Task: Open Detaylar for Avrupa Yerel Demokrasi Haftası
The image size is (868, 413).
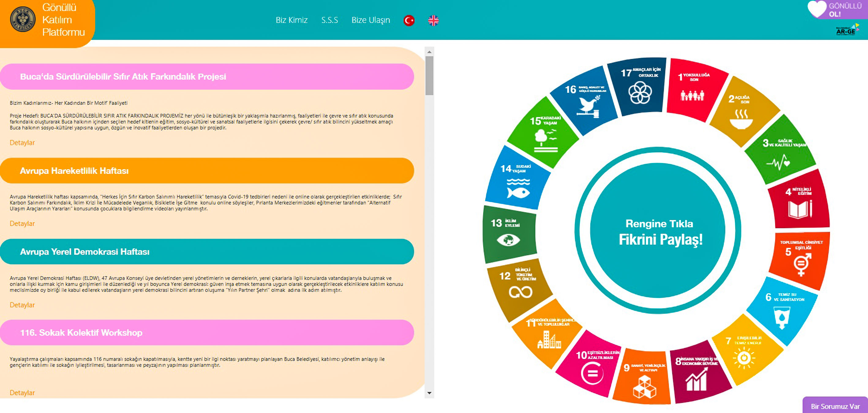Action: [x=22, y=305]
